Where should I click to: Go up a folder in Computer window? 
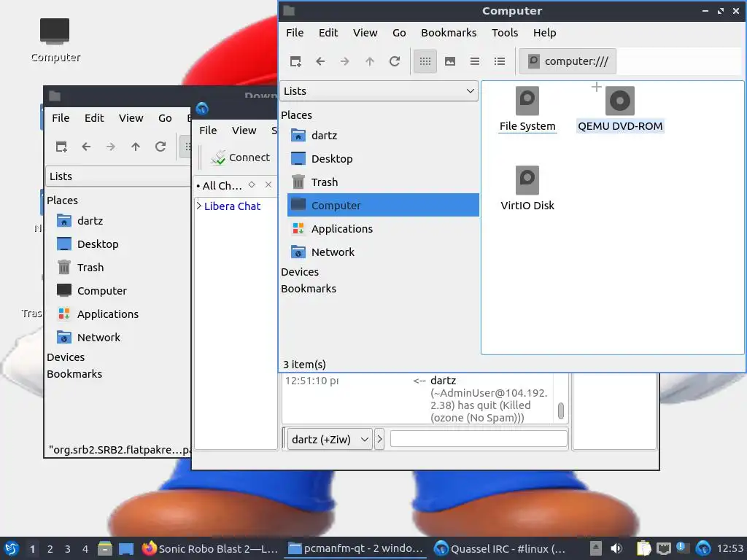tap(370, 61)
